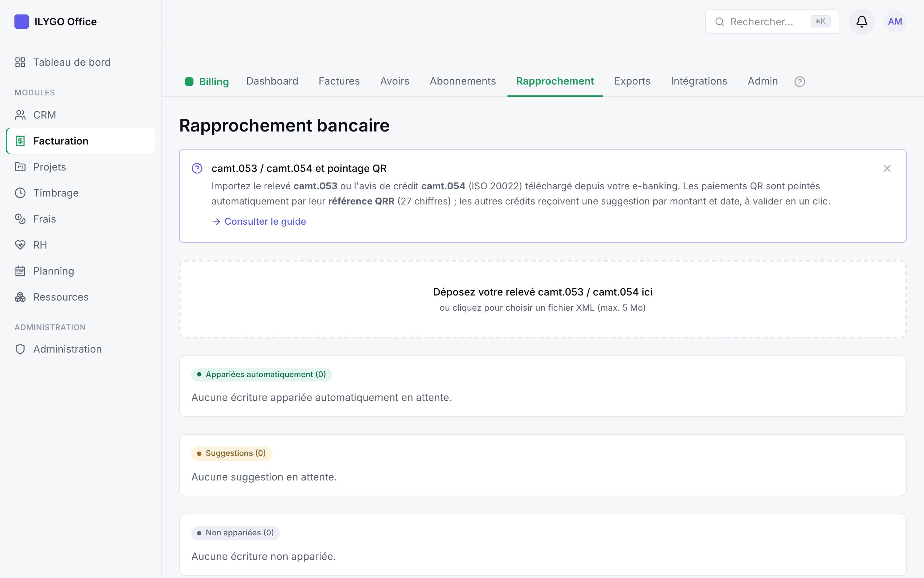The height and width of the screenshot is (578, 924).
Task: Switch to the Exports tab
Action: pyautogui.click(x=632, y=81)
